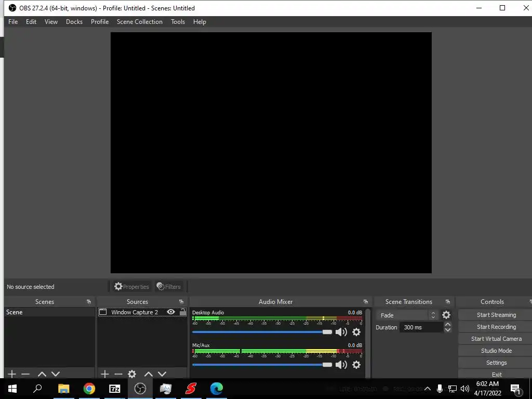Open the red S application in taskbar
Viewport: 532px width, 399px height.
click(191, 389)
